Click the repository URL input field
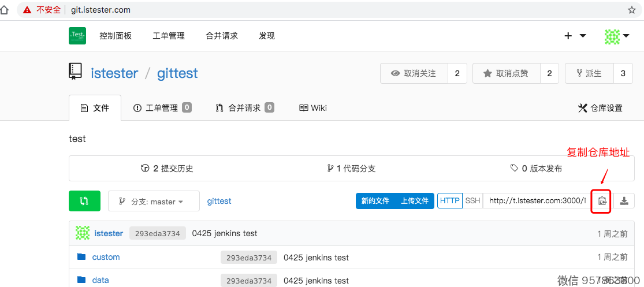 537,201
